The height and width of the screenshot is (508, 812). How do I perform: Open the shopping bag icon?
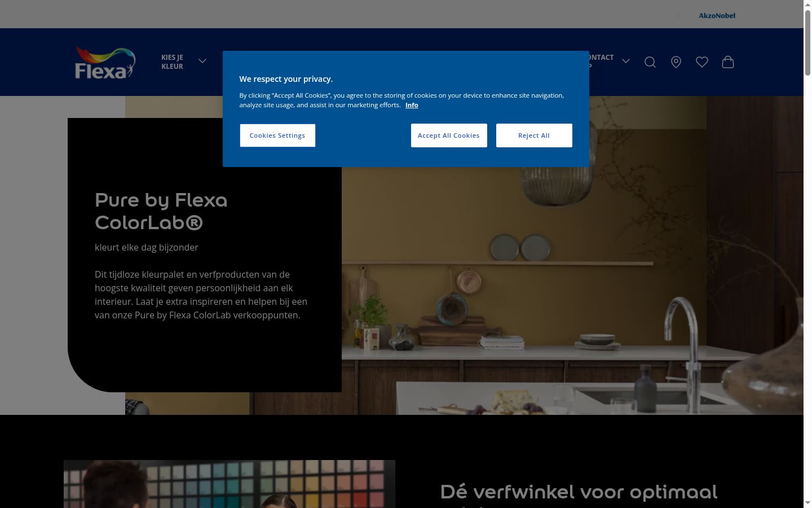point(728,62)
